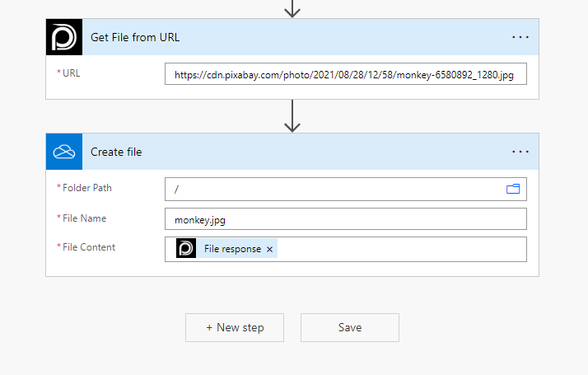The image size is (588, 375).
Task: Click the OneDrive Create file icon
Action: 63,152
